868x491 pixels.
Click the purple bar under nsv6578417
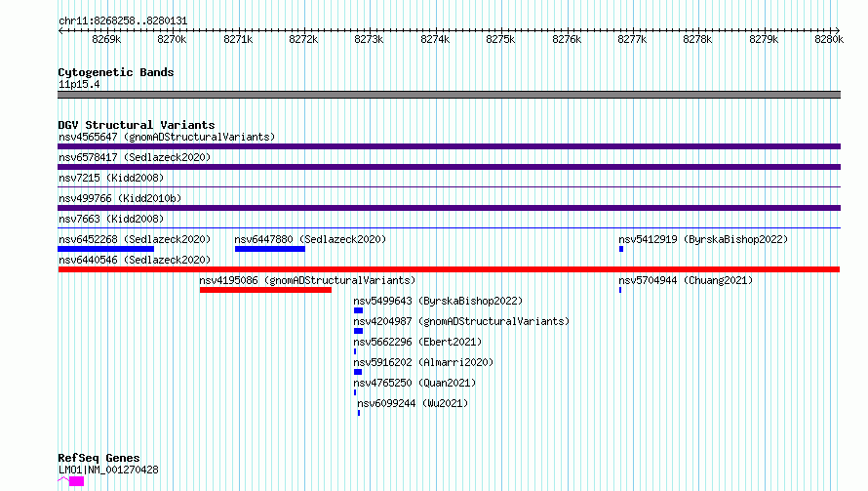tap(449, 167)
